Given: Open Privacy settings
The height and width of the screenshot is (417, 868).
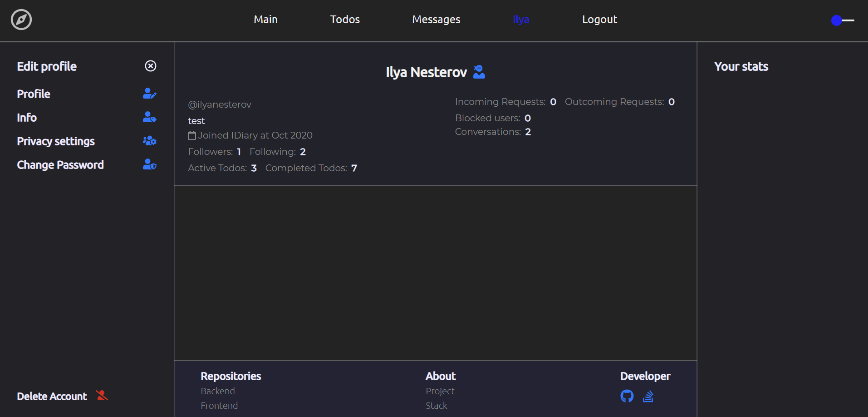Looking at the screenshot, I should 56,141.
